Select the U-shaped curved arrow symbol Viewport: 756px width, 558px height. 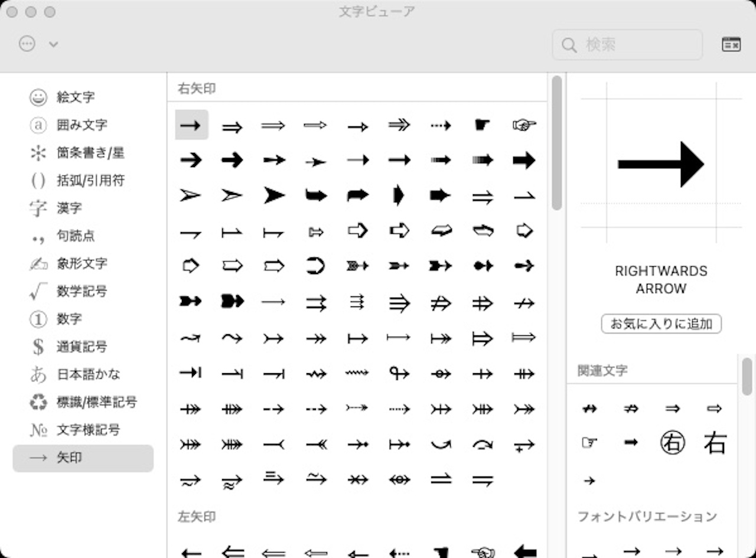(x=315, y=266)
